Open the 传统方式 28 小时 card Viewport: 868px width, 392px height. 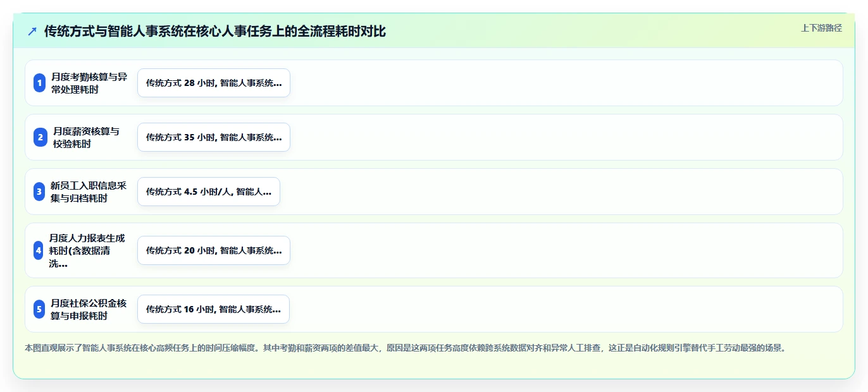pos(214,83)
